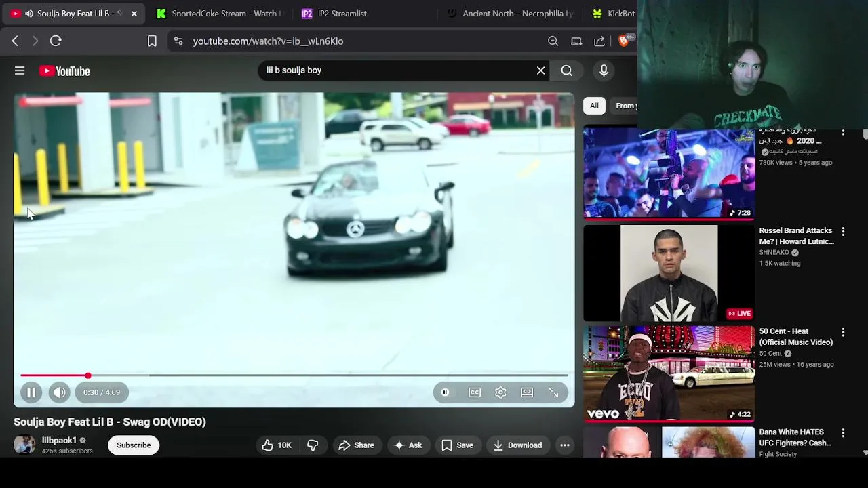Click the red progress scrubber handle

pyautogui.click(x=88, y=375)
